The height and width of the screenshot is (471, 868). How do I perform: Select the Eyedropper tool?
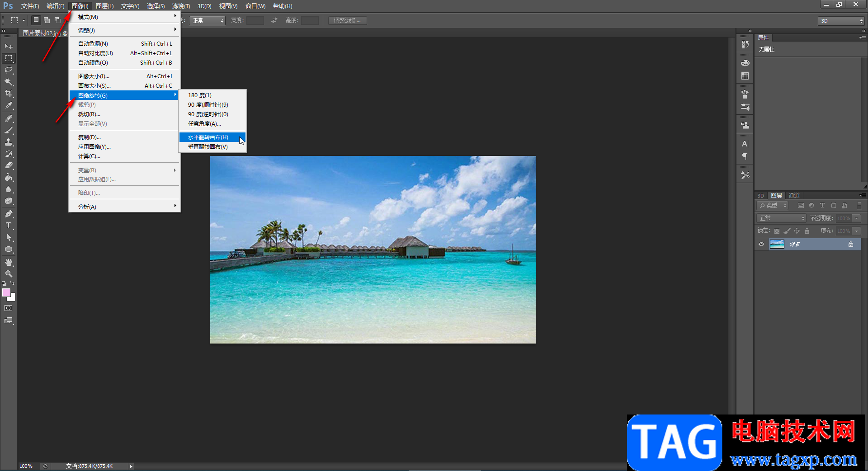coord(9,106)
